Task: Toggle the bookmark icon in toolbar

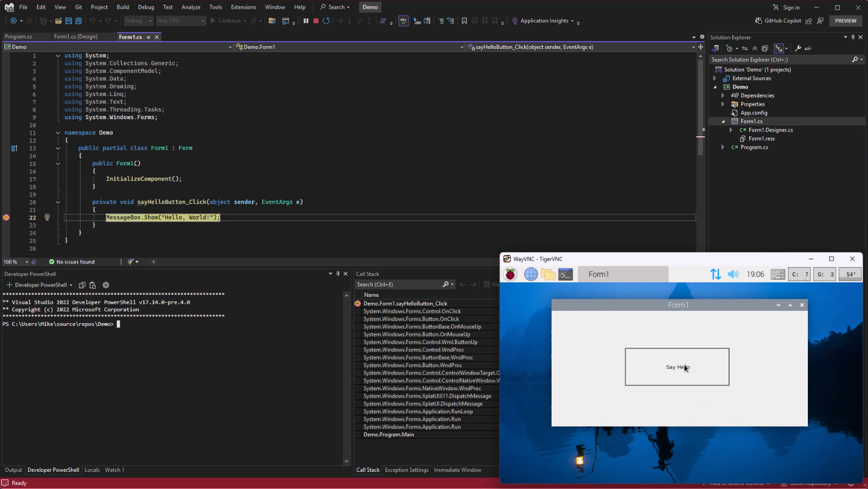Action: [x=464, y=21]
